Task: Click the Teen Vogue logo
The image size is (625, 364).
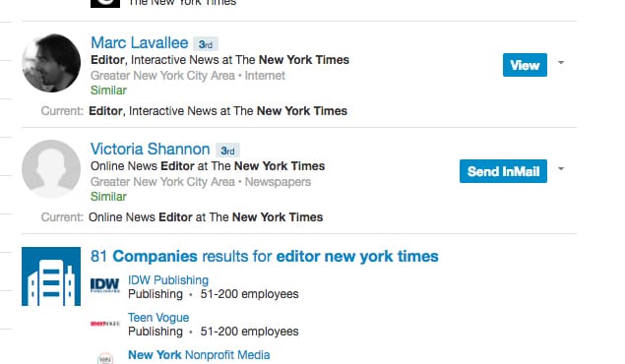Action: pos(105,324)
